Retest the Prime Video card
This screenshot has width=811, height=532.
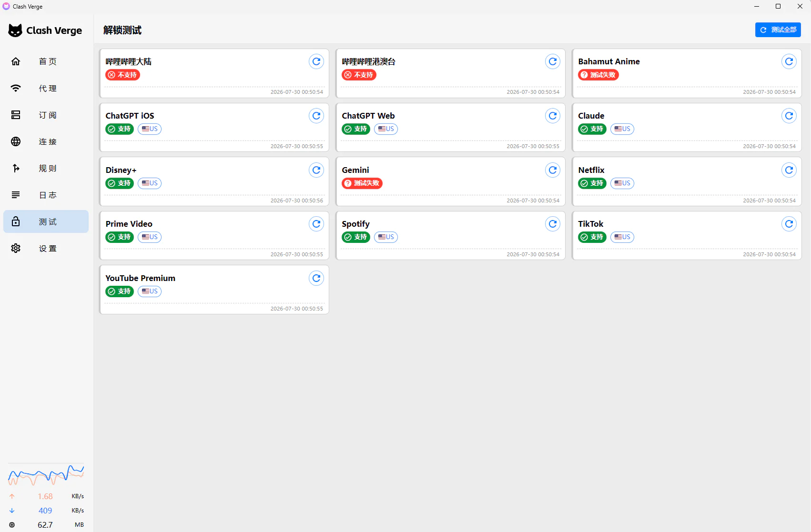(316, 224)
